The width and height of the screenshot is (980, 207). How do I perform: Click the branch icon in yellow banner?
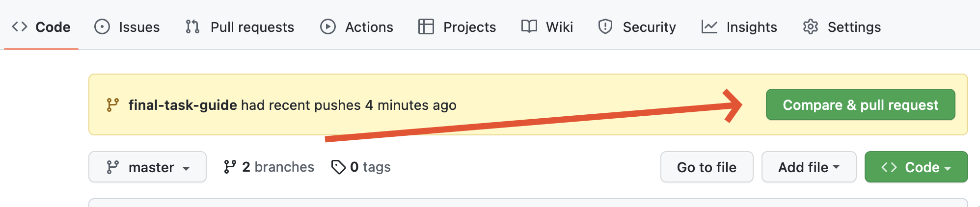pyautogui.click(x=112, y=105)
